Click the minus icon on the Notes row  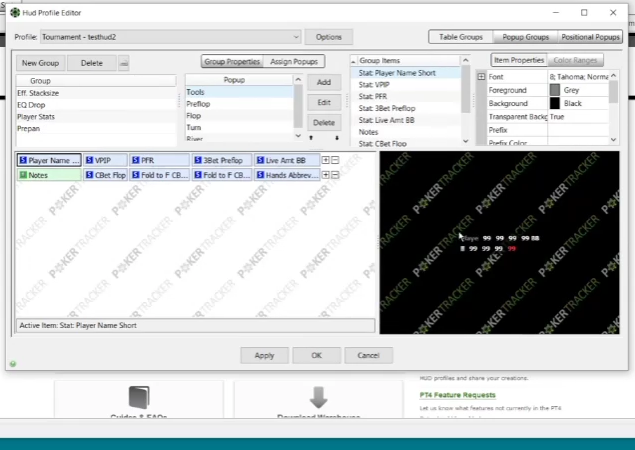click(x=335, y=175)
